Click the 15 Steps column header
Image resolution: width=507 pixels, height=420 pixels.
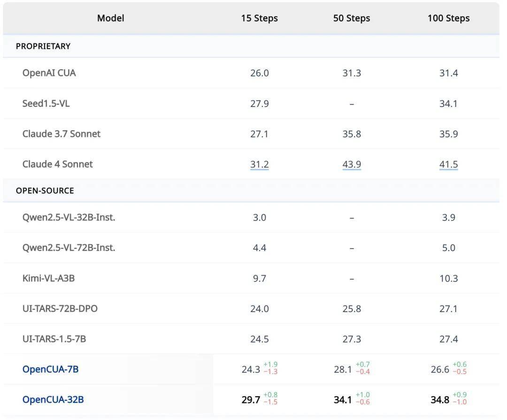pyautogui.click(x=259, y=18)
